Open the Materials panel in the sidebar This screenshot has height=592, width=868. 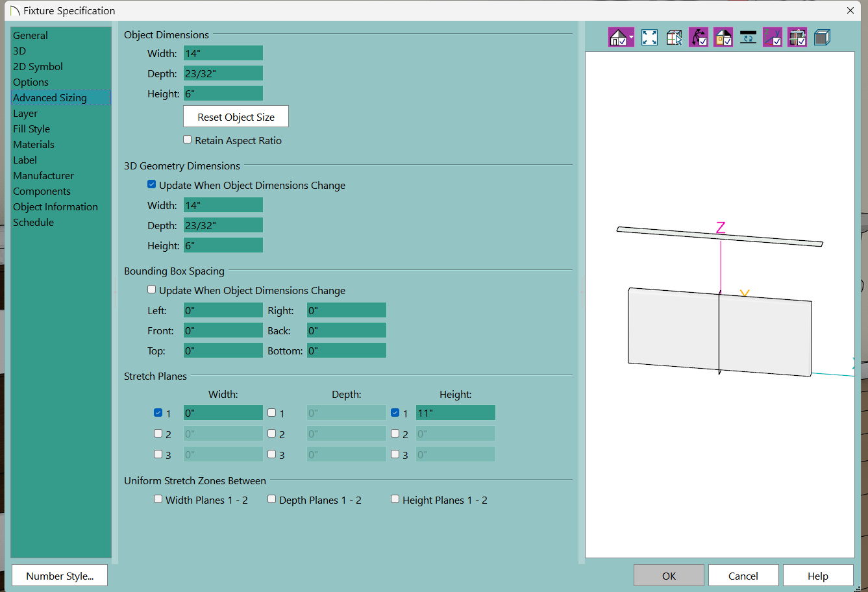[x=34, y=145]
